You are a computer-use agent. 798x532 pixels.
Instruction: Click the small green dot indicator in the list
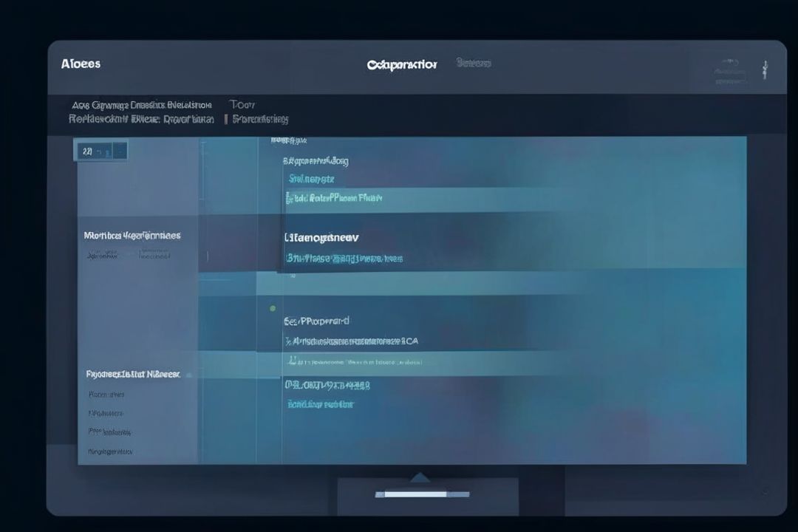click(273, 308)
